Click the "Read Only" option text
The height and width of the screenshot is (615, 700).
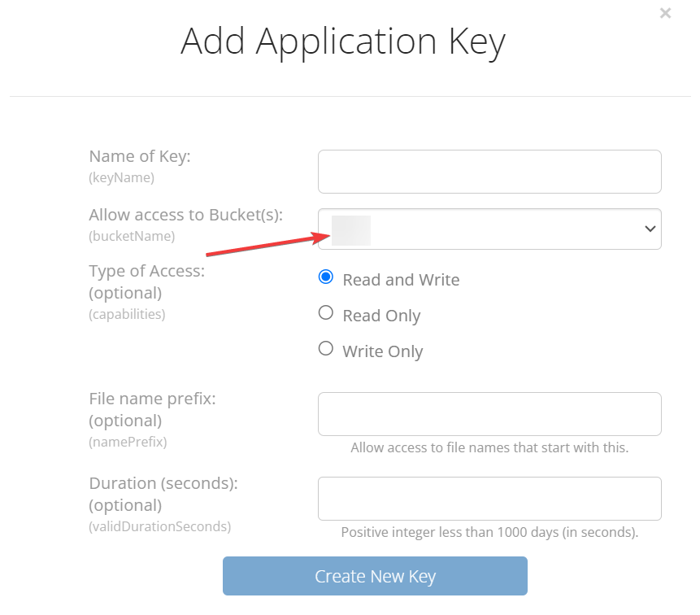[381, 316]
